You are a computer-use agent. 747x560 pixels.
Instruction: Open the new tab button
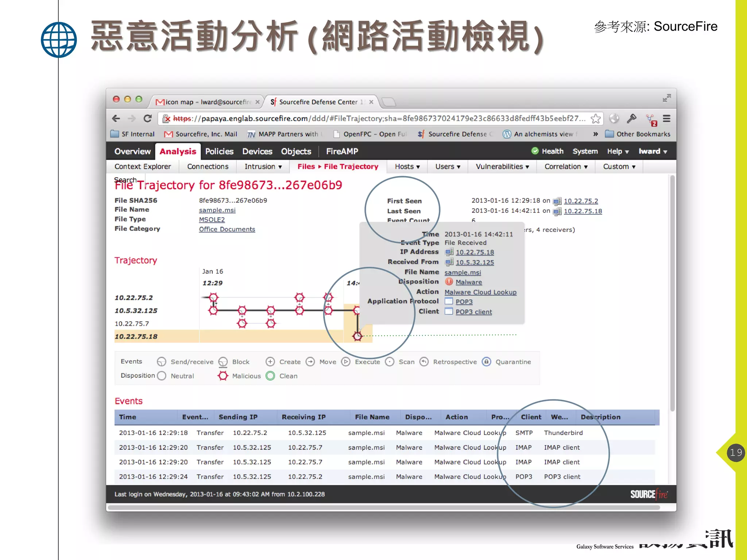pos(389,102)
